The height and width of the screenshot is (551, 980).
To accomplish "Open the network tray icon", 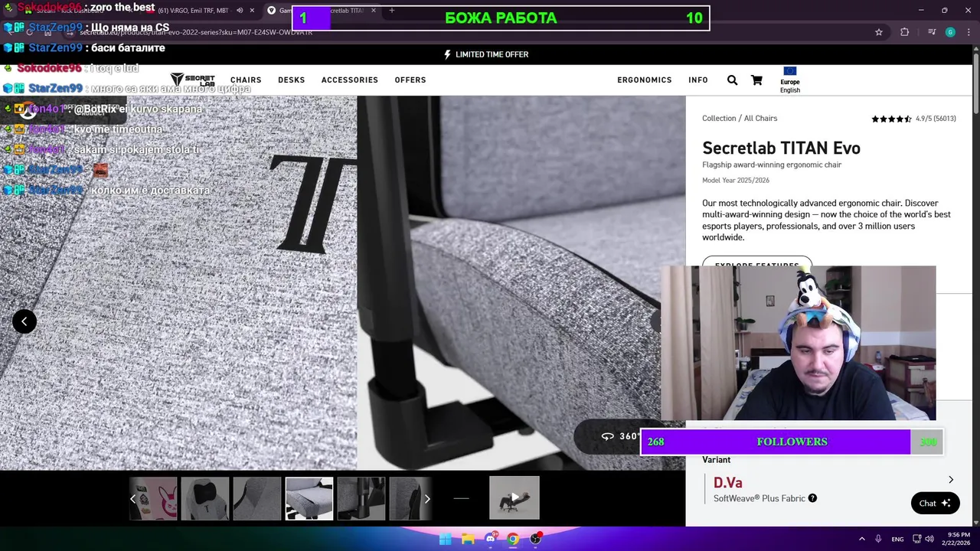I will pos(918,539).
